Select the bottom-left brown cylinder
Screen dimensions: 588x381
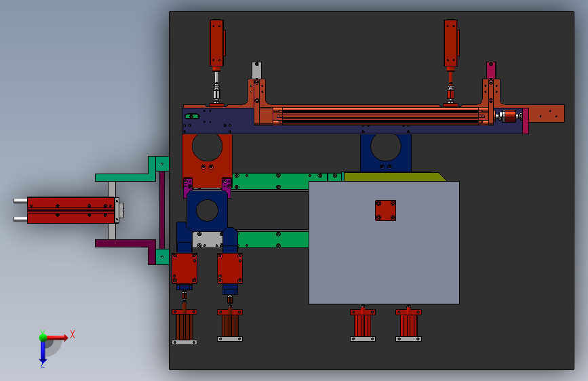(x=184, y=327)
